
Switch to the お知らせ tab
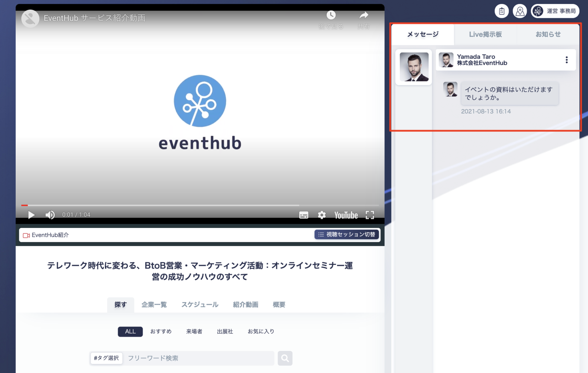point(548,34)
